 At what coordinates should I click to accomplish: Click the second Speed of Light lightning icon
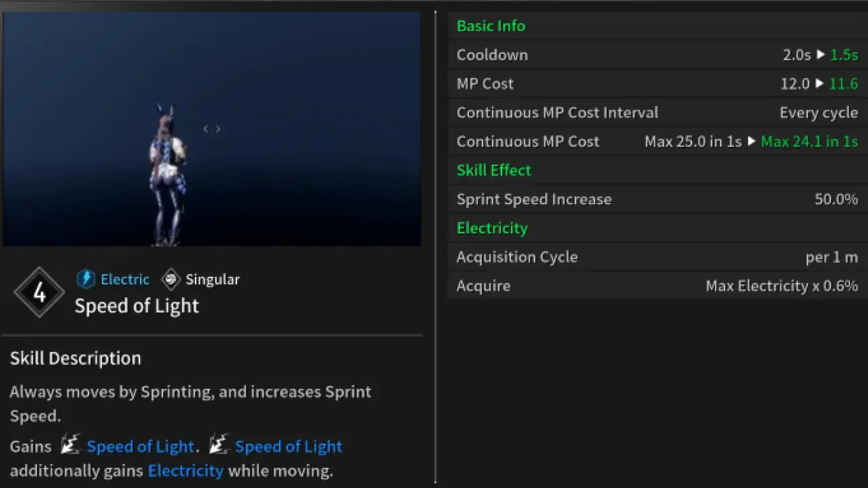point(218,445)
